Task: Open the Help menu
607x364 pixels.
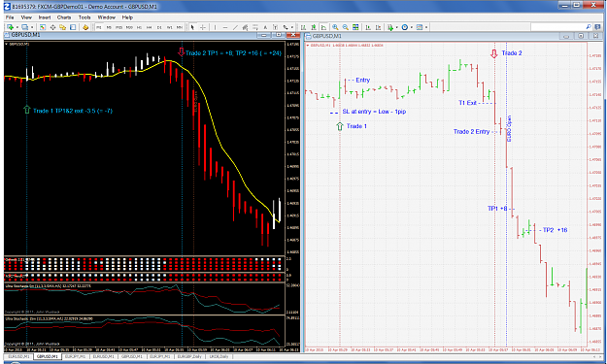Action: [127, 17]
